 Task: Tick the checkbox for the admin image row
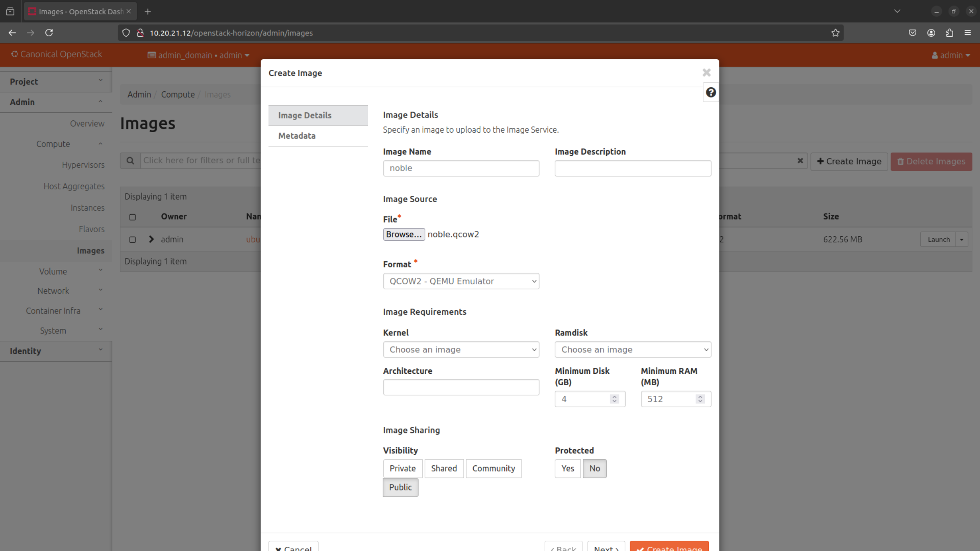coord(132,240)
